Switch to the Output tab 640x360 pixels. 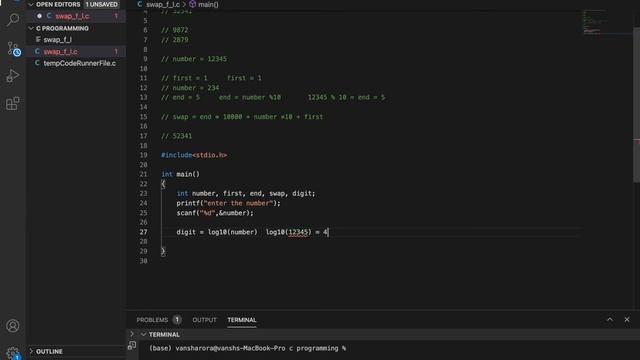(x=204, y=320)
